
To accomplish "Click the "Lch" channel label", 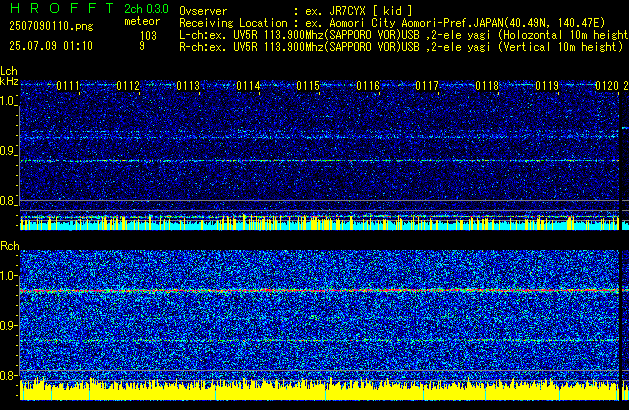I will pos(9,71).
